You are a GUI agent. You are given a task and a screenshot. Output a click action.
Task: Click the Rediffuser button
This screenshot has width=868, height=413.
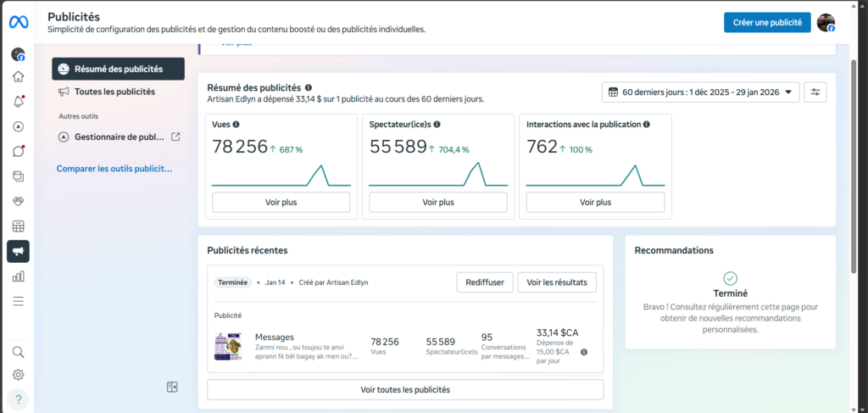coord(484,282)
